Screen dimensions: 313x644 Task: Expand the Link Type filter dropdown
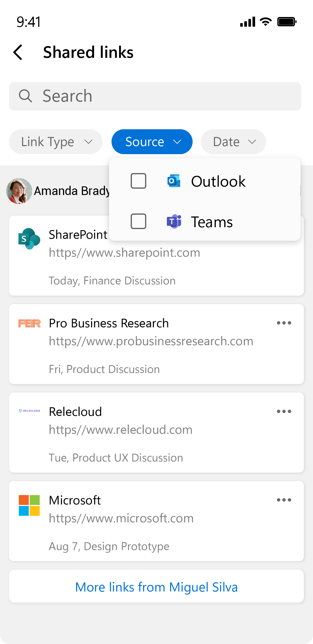point(56,142)
